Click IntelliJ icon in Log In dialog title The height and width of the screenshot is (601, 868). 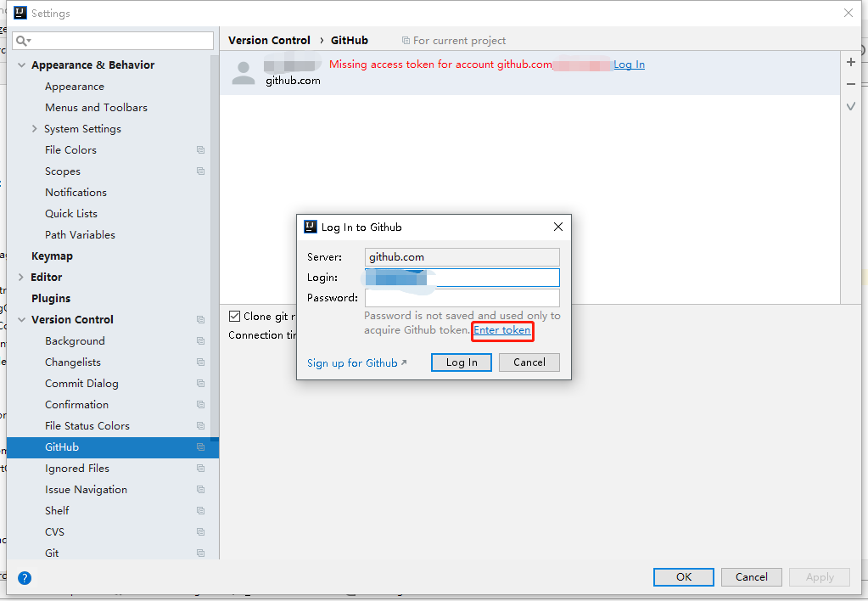point(311,227)
